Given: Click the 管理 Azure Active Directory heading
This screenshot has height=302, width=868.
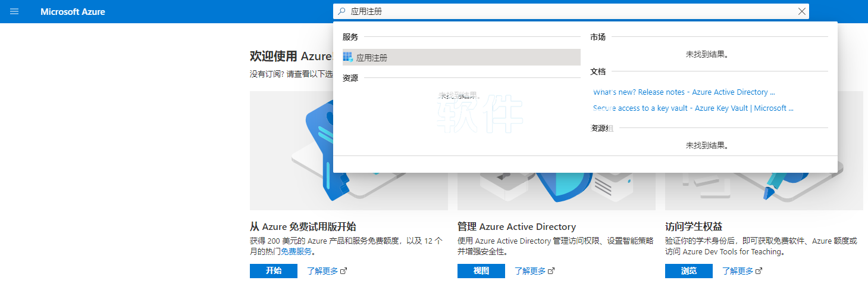Looking at the screenshot, I should tap(516, 227).
